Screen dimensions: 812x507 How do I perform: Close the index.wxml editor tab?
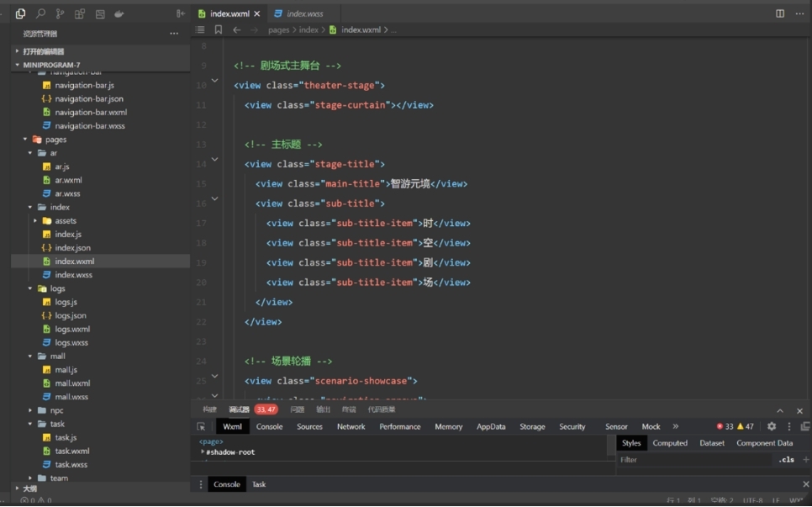257,14
